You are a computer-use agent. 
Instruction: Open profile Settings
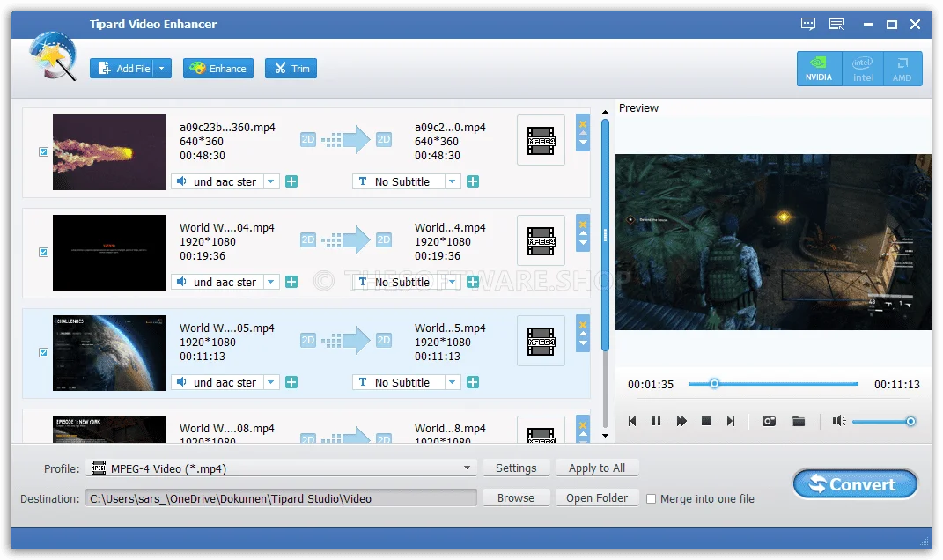(x=516, y=468)
